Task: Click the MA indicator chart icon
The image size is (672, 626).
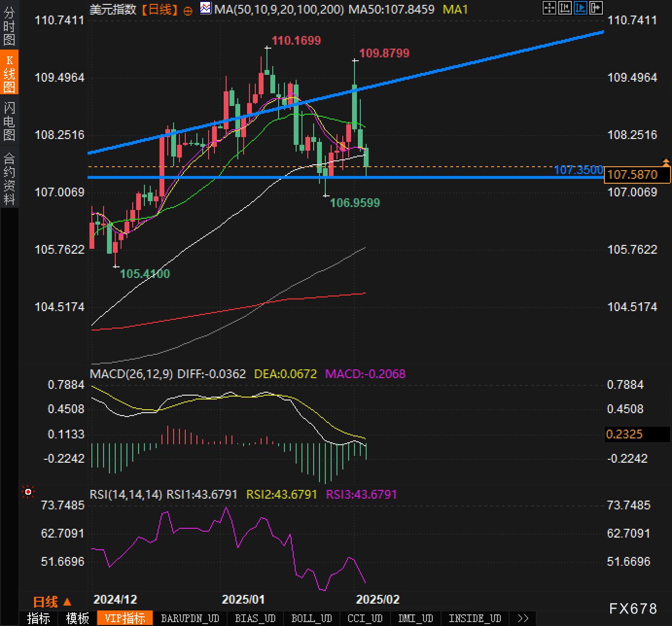Action: [x=206, y=8]
